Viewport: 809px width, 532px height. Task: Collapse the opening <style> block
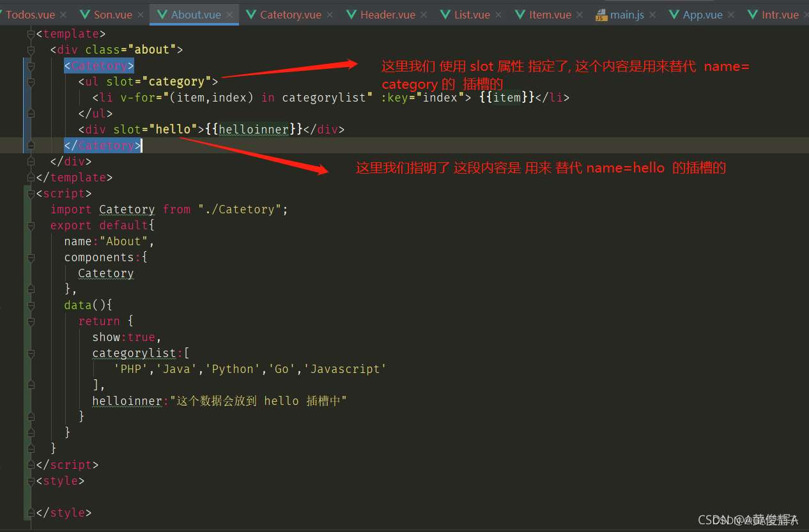[x=31, y=481]
